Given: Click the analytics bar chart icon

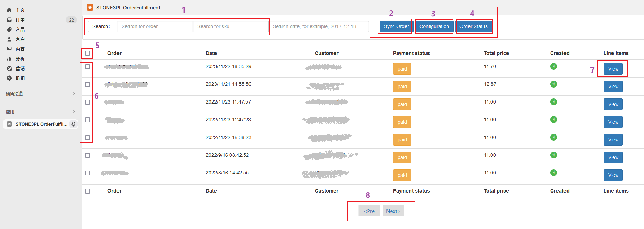Looking at the screenshot, I should [9, 59].
